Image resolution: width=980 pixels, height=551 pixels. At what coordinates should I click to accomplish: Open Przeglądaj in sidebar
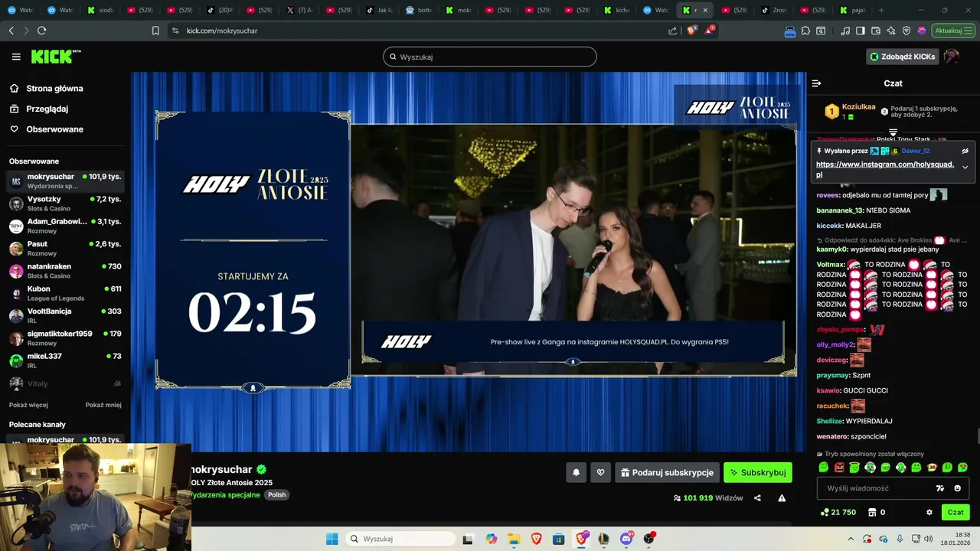point(40,109)
